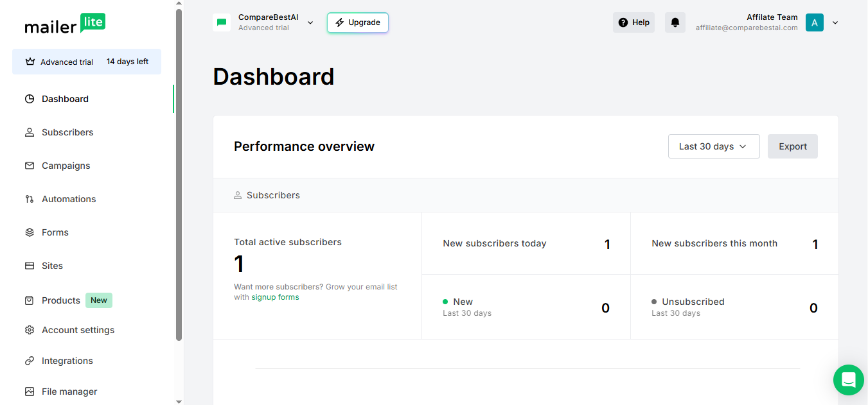Viewport: 868px width, 405px height.
Task: Click the Forms layers icon
Action: click(x=30, y=232)
